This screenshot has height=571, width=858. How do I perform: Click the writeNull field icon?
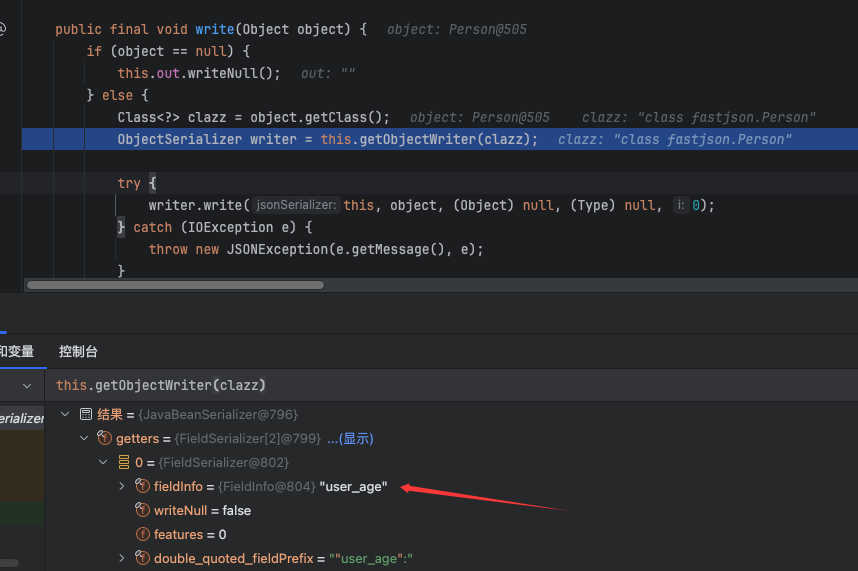point(142,510)
